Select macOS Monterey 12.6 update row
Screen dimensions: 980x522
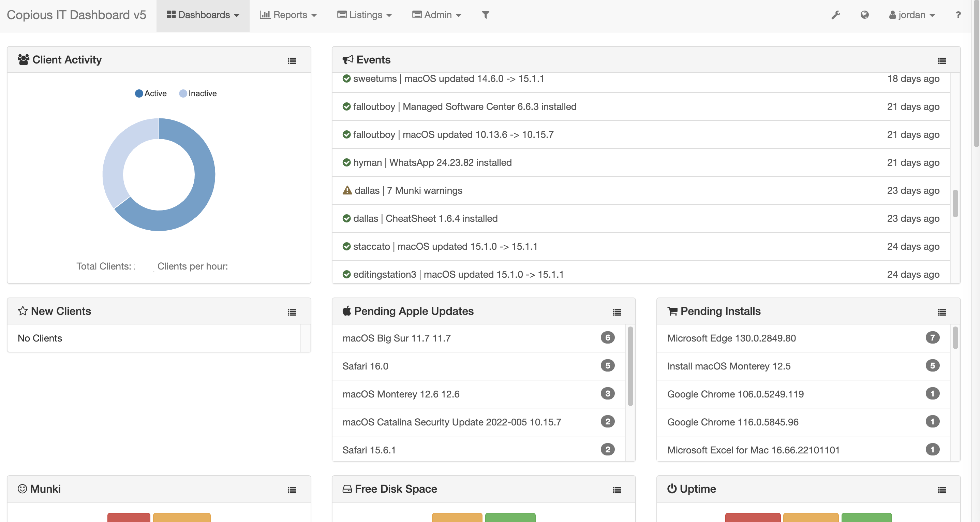coord(479,394)
